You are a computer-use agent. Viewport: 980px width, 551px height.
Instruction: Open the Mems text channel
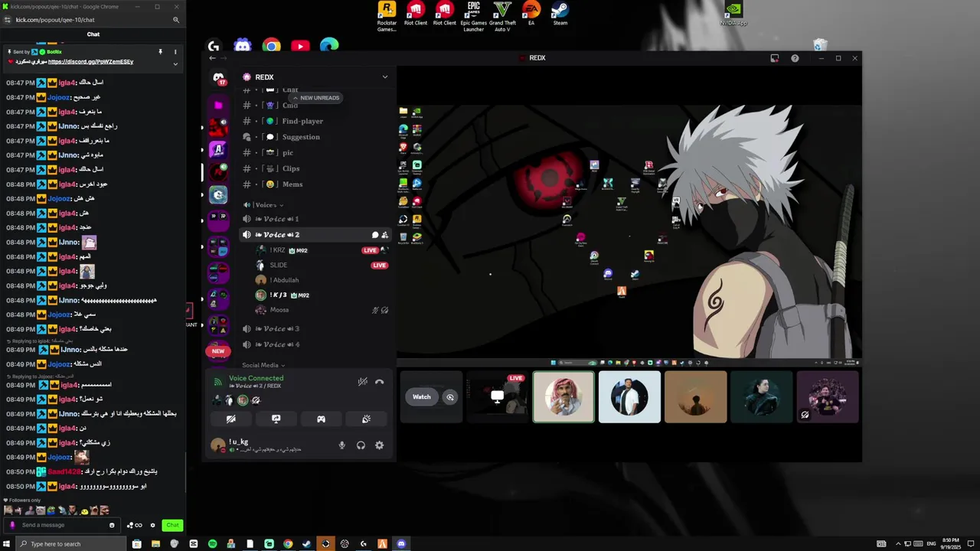(x=315, y=184)
